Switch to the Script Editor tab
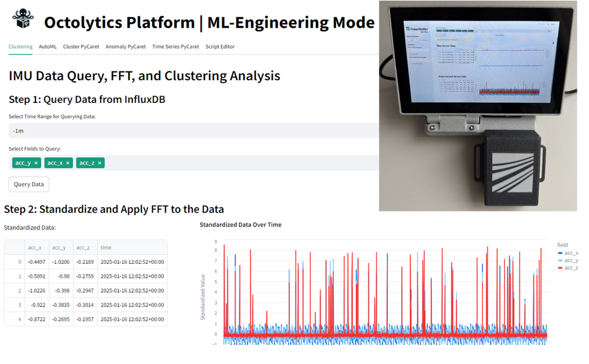This screenshot has width=589, height=364. coord(220,47)
